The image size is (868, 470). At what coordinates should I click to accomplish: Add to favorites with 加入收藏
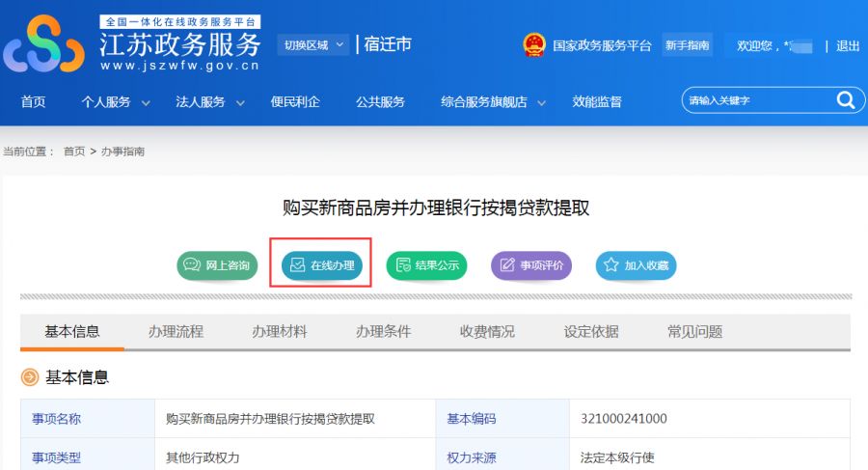(x=636, y=265)
